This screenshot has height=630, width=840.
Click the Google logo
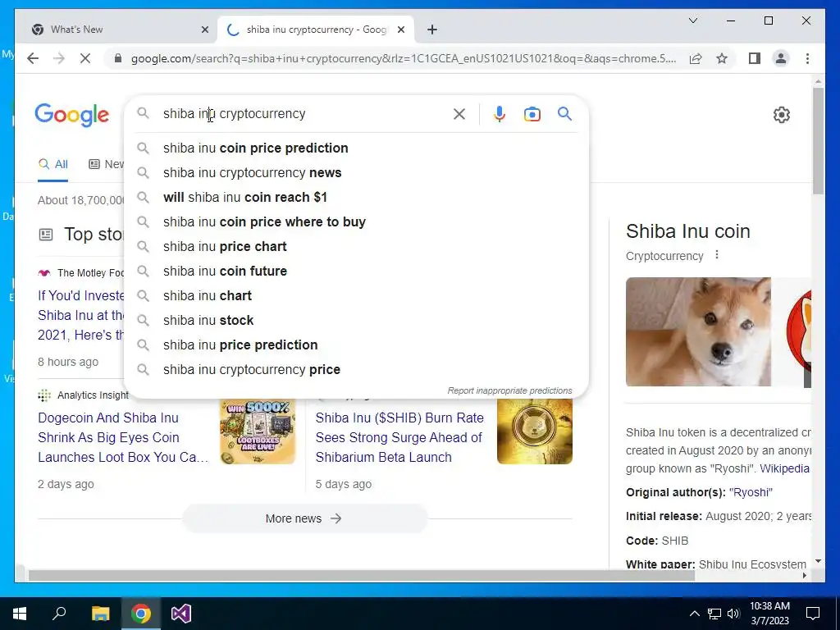click(x=72, y=115)
